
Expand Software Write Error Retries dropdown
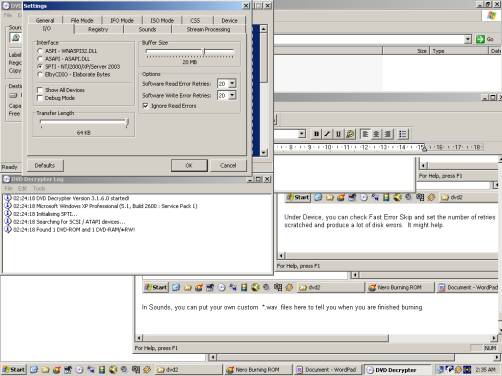232,95
